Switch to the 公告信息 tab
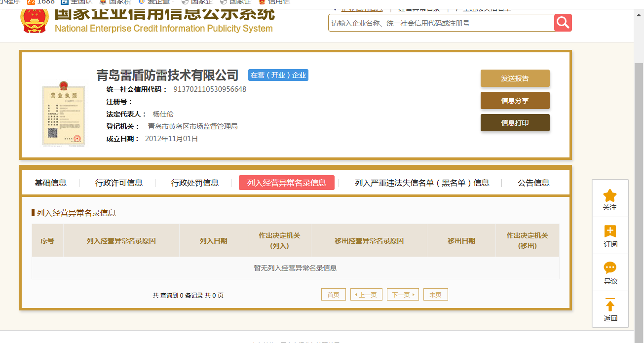The image size is (644, 343). pyautogui.click(x=533, y=183)
